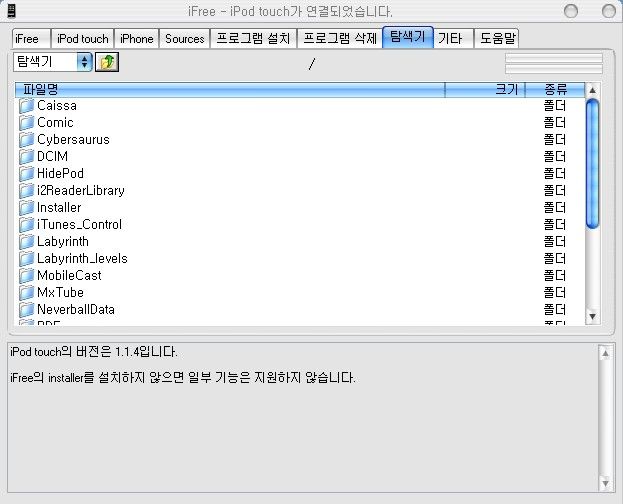The image size is (623, 504).
Task: Click the HidePod folder icon
Action: pyautogui.click(x=27, y=174)
